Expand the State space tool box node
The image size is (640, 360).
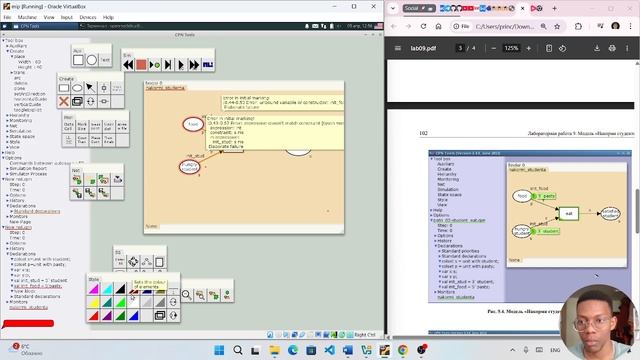pos(7,137)
